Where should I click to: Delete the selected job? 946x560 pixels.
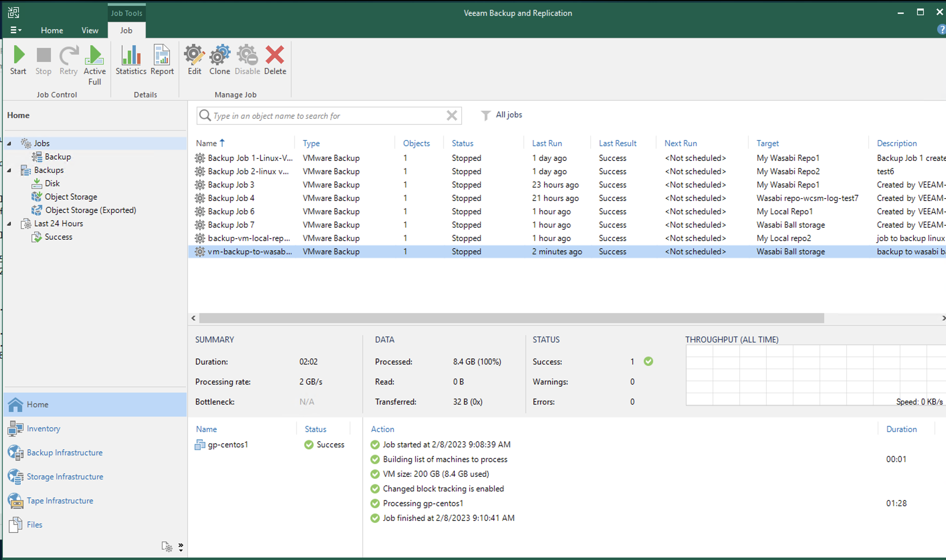(275, 60)
